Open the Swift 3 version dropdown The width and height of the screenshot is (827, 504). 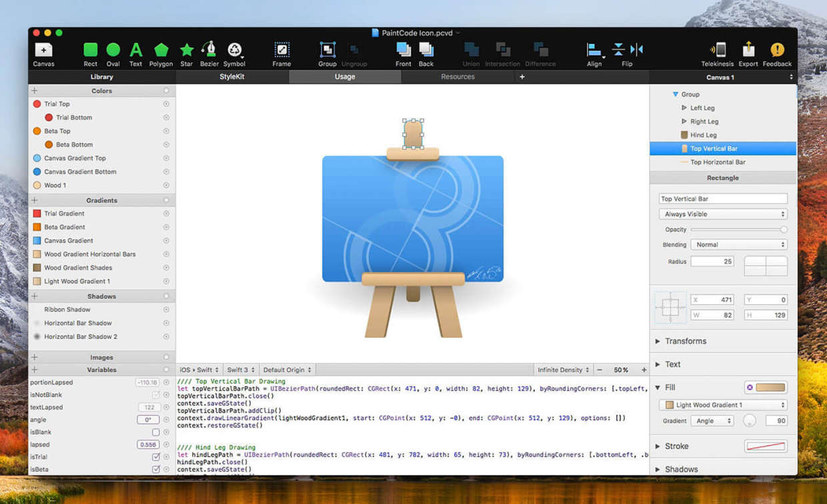point(241,369)
